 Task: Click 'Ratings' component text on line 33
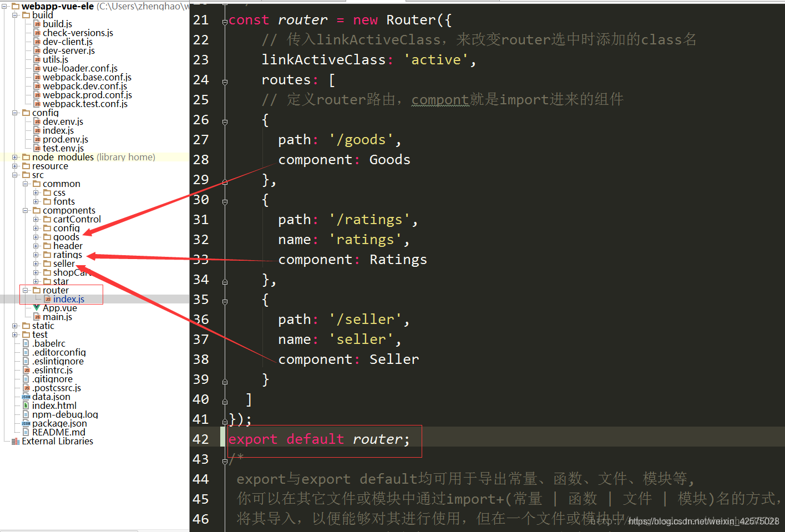pos(398,260)
